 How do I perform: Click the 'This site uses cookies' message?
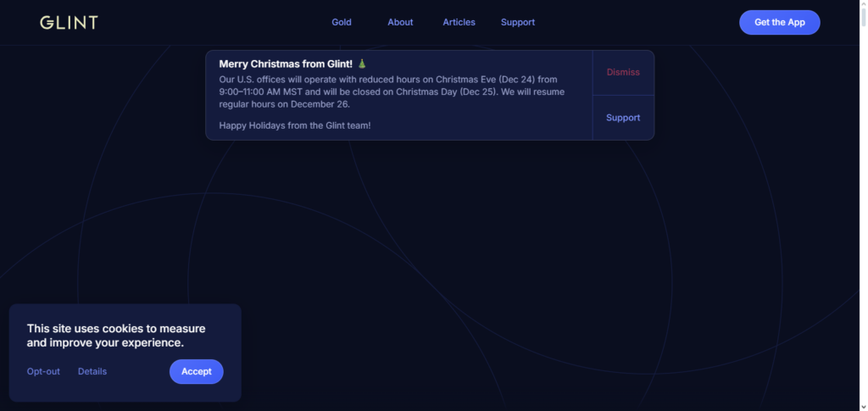click(x=115, y=336)
